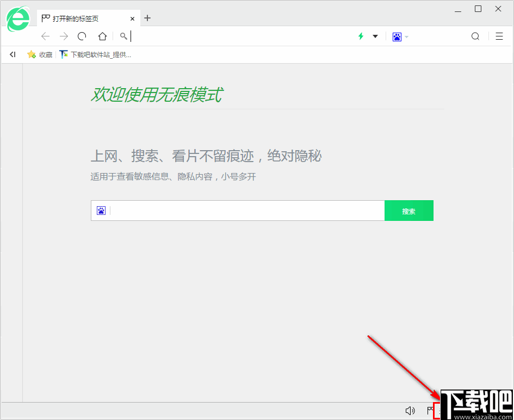
Task: Open the dropdown beside the lightning icon
Action: coord(375,36)
